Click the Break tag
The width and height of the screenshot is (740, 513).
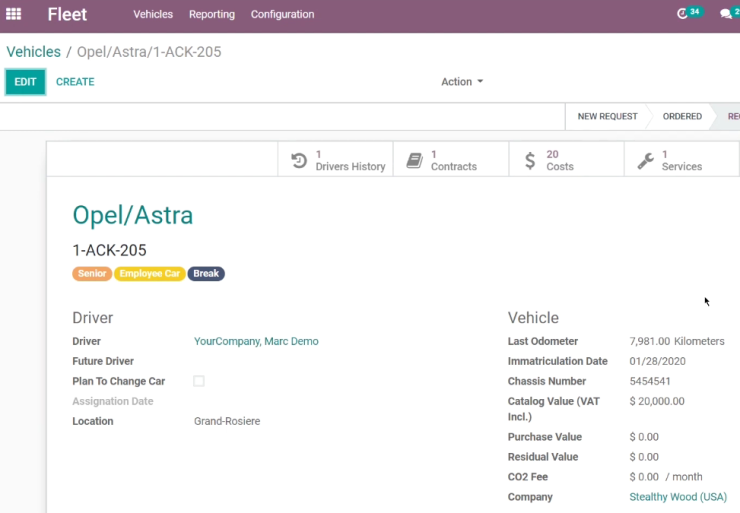tap(206, 274)
